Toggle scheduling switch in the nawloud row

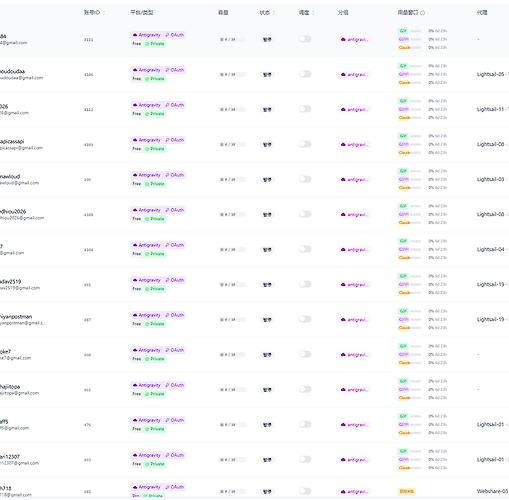point(305,179)
